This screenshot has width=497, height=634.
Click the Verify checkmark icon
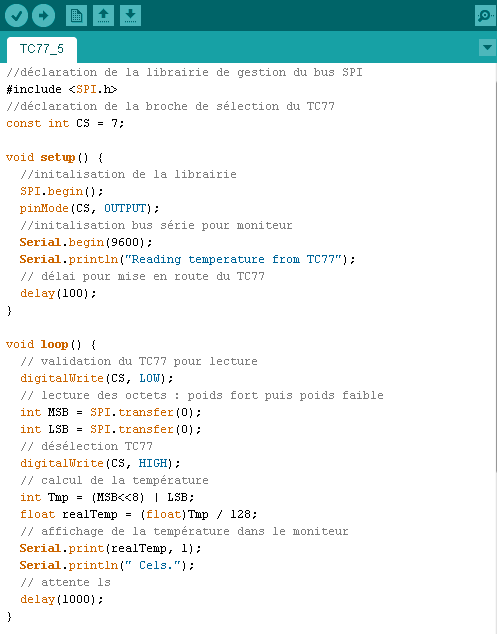pyautogui.click(x=16, y=16)
